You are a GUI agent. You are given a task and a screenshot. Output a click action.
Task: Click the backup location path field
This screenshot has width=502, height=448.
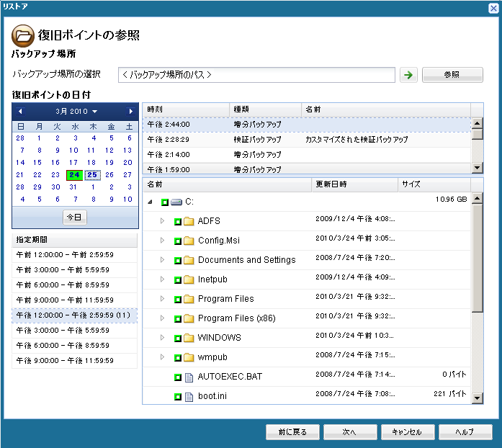tap(256, 75)
